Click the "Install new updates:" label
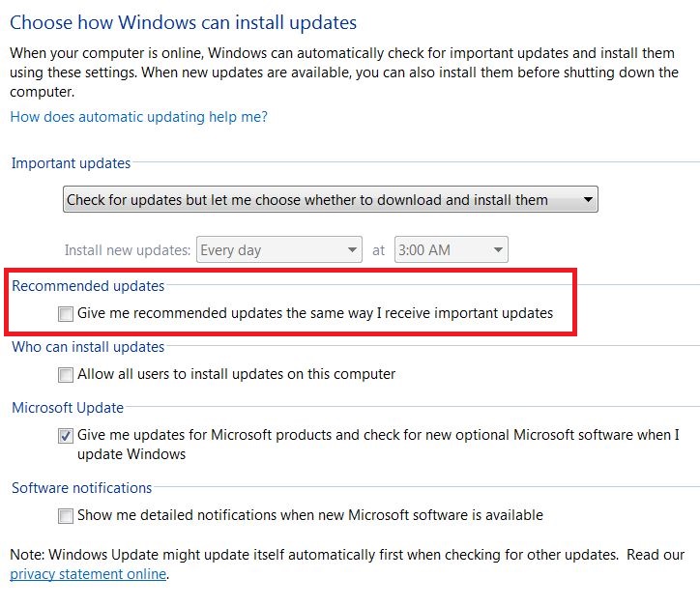The image size is (700, 607). tap(128, 250)
